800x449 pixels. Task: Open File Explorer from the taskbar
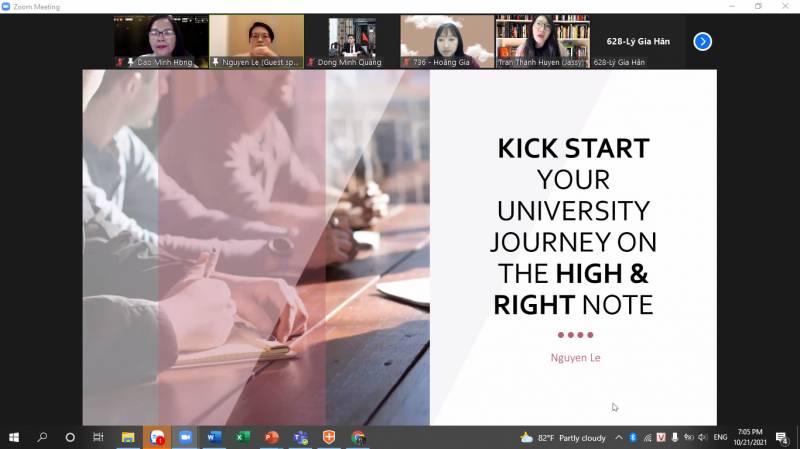pyautogui.click(x=128, y=437)
